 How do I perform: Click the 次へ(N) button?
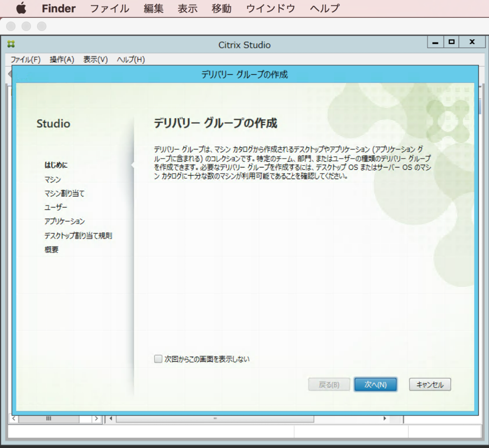375,384
